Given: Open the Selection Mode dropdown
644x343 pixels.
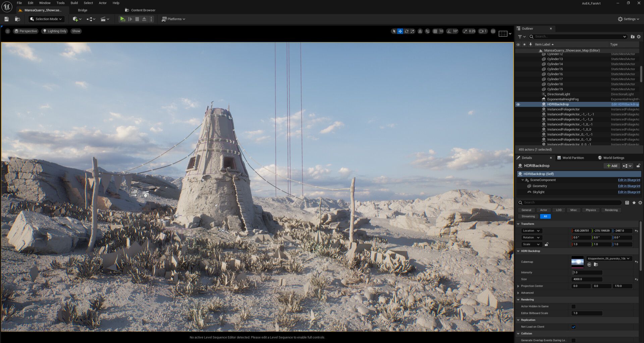Looking at the screenshot, I should (46, 19).
